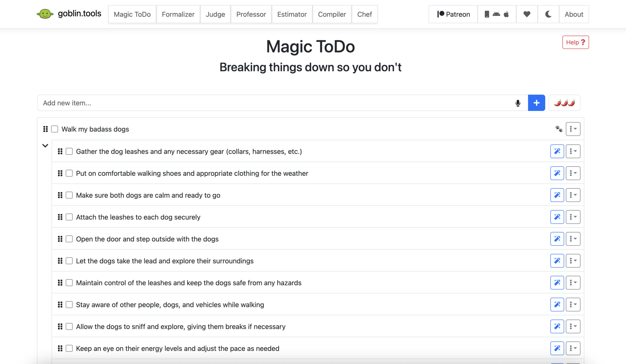
Task: Check 'Open the door and step outside' subtask
Action: 69,239
